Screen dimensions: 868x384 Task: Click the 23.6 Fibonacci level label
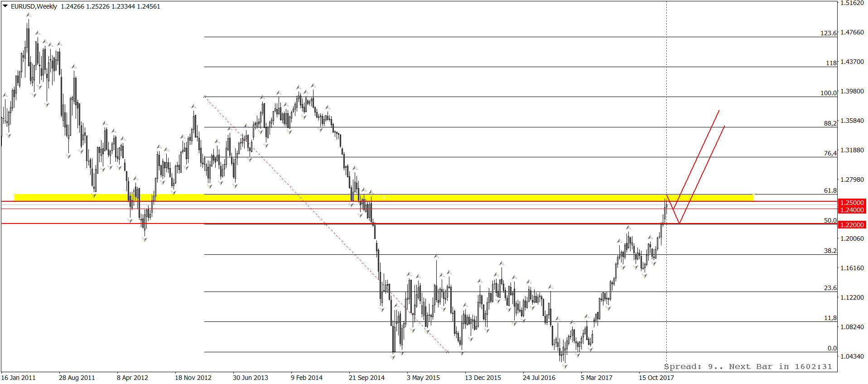click(830, 288)
